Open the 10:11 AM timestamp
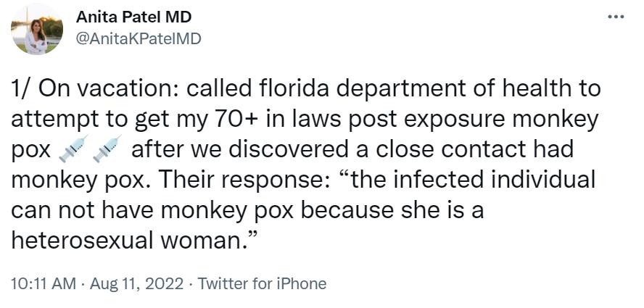Viewport: 644px width, 308px height. pyautogui.click(x=43, y=283)
